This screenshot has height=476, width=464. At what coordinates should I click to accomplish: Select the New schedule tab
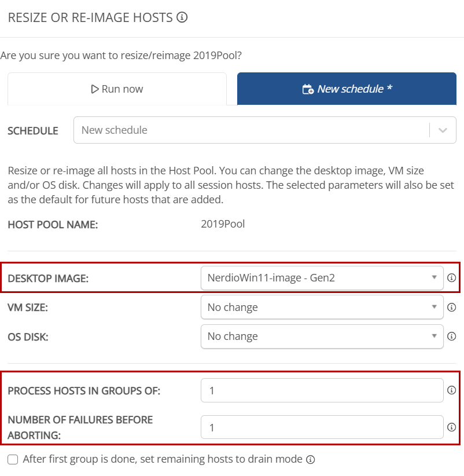[x=346, y=89]
